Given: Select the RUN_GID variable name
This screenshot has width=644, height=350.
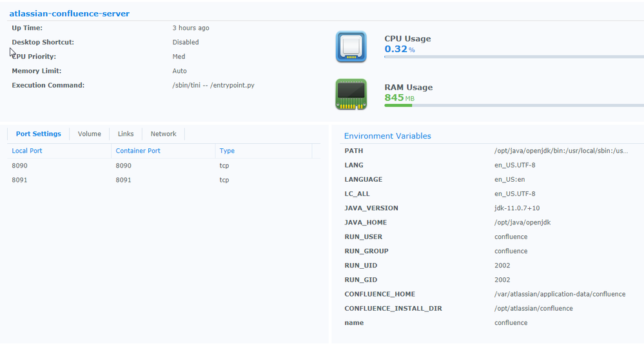Looking at the screenshot, I should click(360, 280).
